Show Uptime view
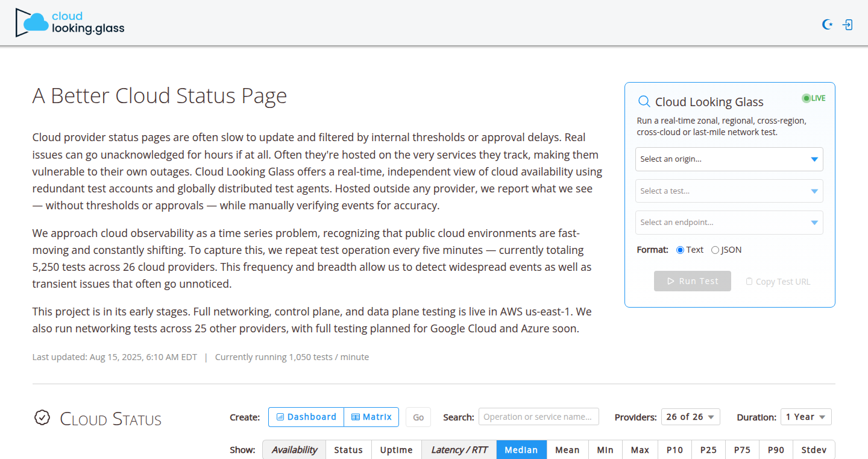 point(397,450)
